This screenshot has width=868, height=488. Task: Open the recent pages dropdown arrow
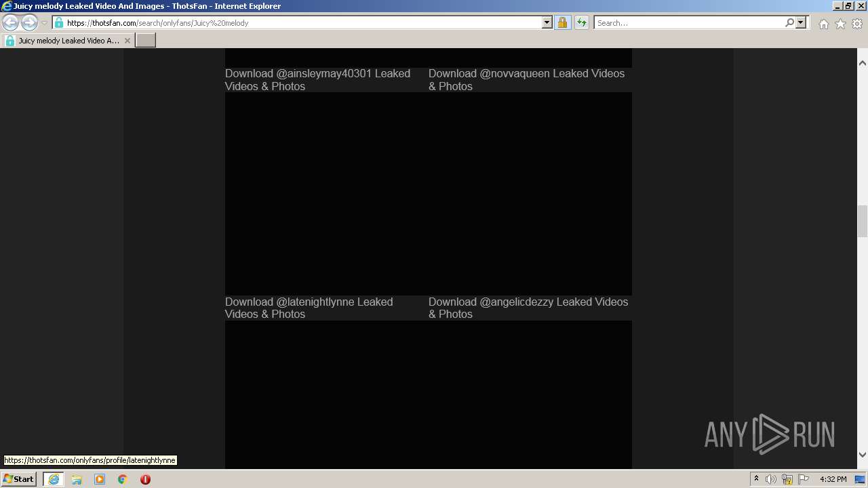point(44,23)
